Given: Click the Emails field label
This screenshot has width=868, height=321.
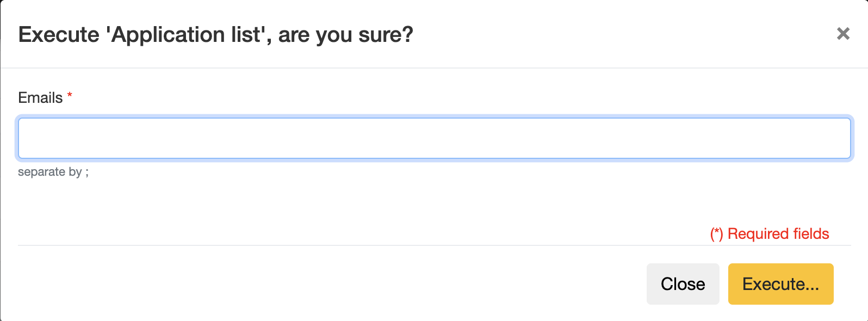Looking at the screenshot, I should (40, 98).
